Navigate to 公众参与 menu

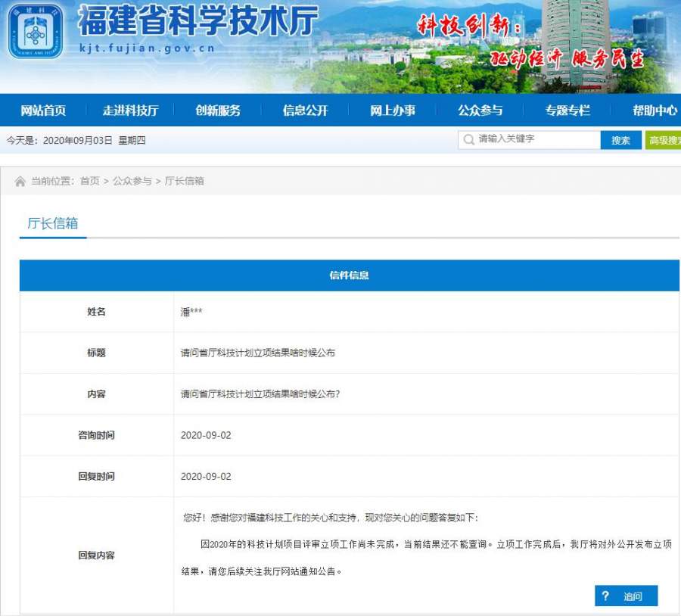480,110
